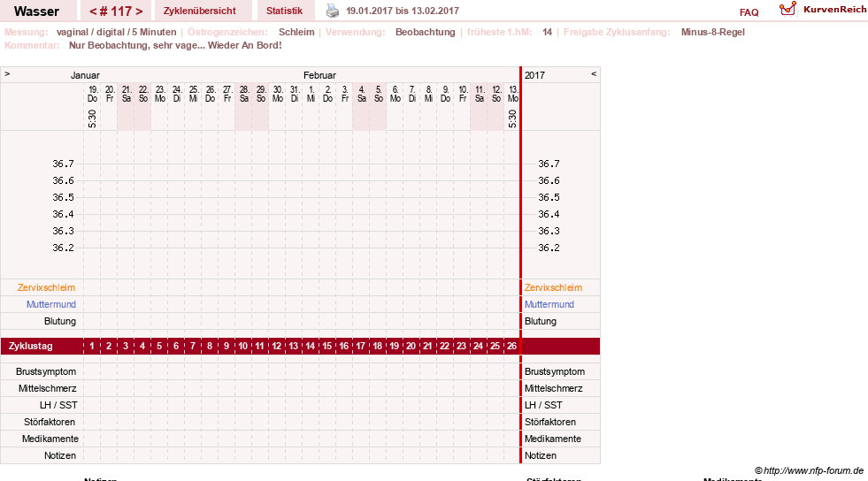The width and height of the screenshot is (868, 481).
Task: Click the left Blutung row label
Action: 60,321
